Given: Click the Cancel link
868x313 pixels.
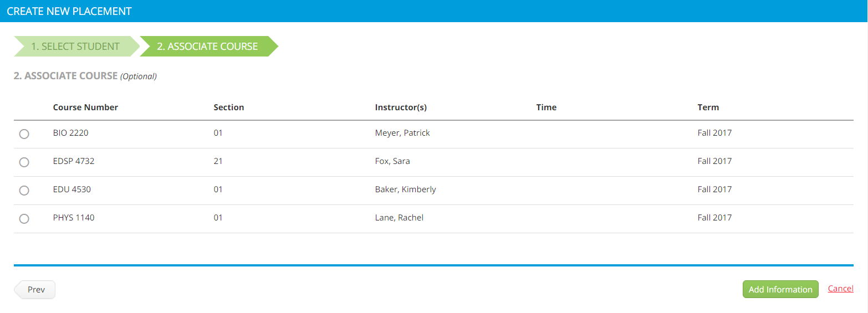Looking at the screenshot, I should click(x=840, y=289).
